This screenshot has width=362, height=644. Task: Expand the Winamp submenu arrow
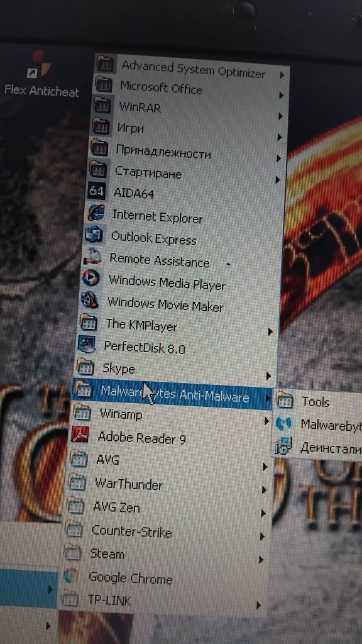(x=266, y=421)
